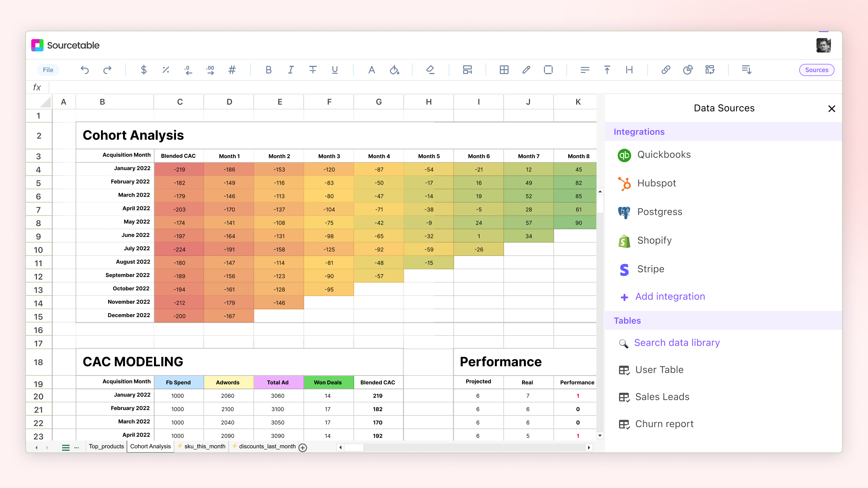Open the borders grid icon
The width and height of the screenshot is (868, 488).
click(x=504, y=70)
